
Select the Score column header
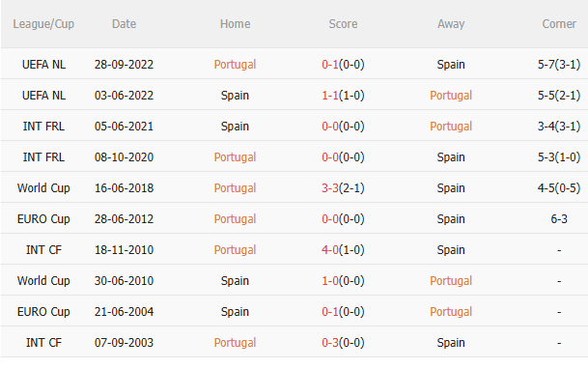coord(343,24)
